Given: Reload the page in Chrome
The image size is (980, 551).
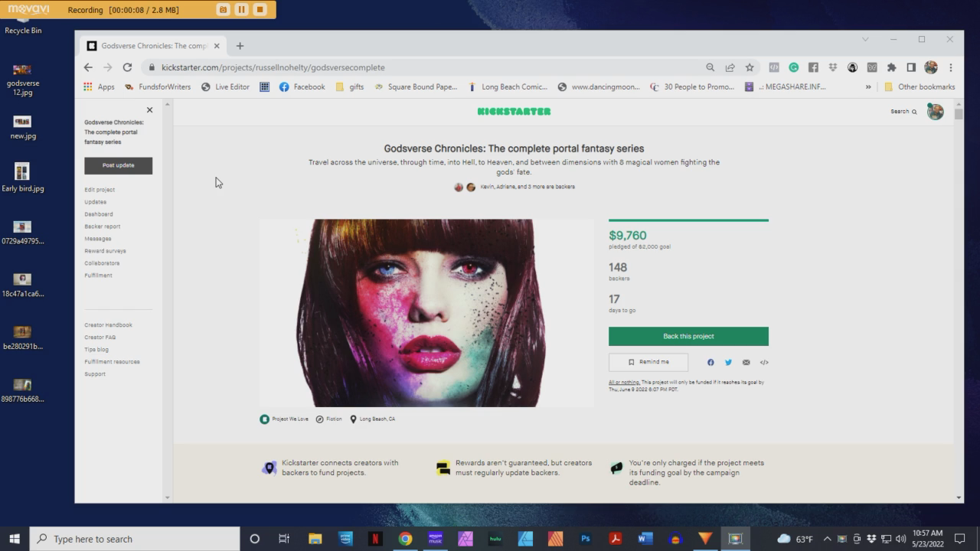Looking at the screenshot, I should click(127, 67).
